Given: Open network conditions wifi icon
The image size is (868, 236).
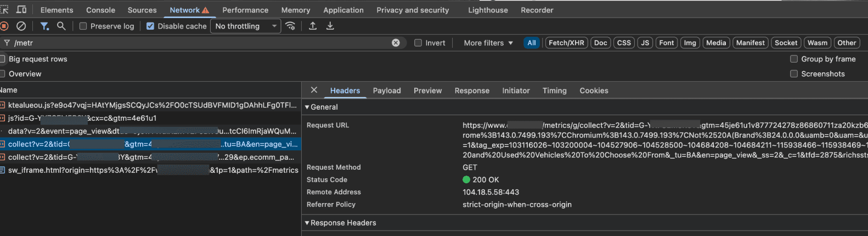Looking at the screenshot, I should (291, 26).
